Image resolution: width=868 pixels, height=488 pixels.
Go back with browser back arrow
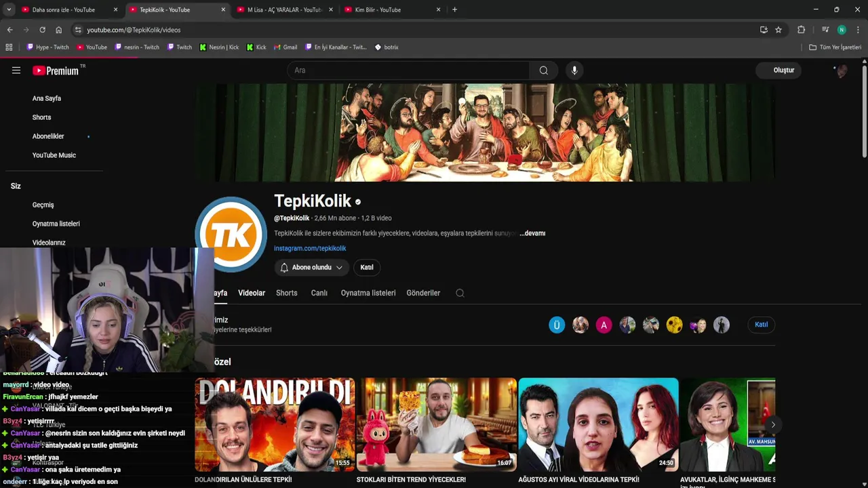9,30
